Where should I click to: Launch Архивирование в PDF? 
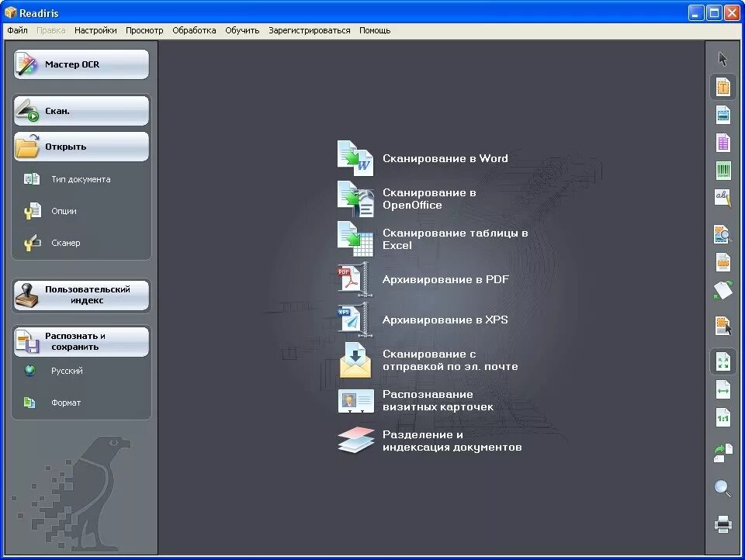(x=423, y=279)
